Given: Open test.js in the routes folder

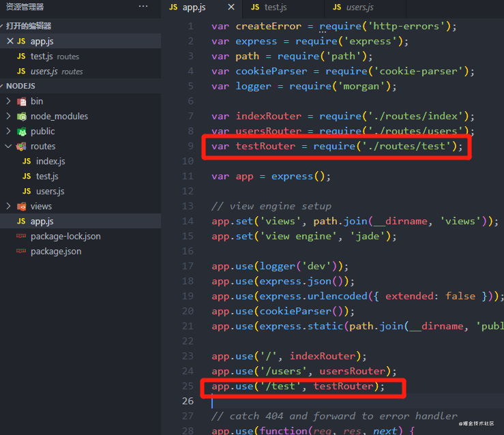Looking at the screenshot, I should [47, 177].
